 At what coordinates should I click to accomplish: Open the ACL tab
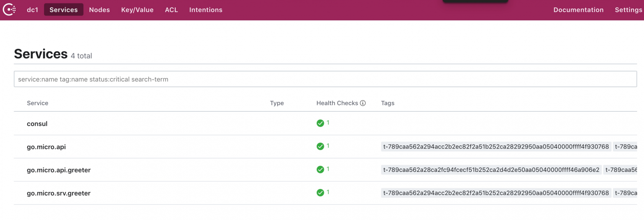tap(171, 10)
